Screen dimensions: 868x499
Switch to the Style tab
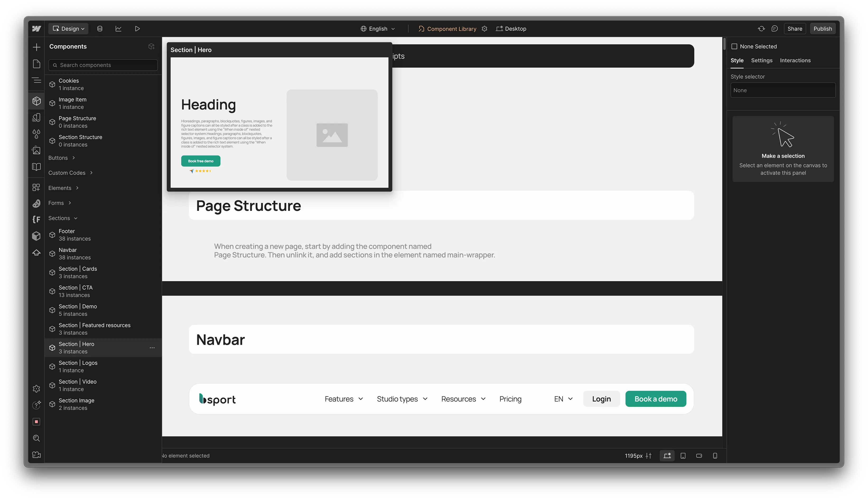(737, 60)
